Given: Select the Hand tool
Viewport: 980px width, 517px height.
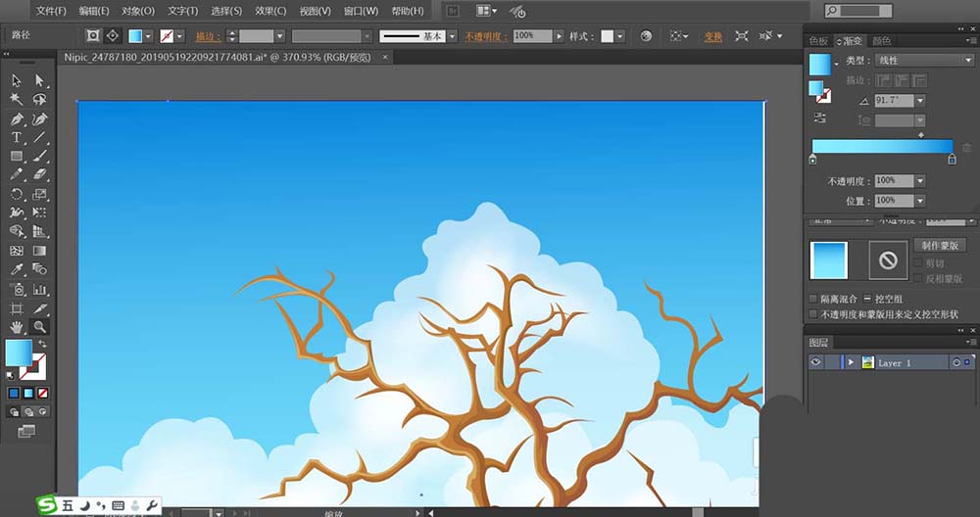Looking at the screenshot, I should [x=17, y=327].
